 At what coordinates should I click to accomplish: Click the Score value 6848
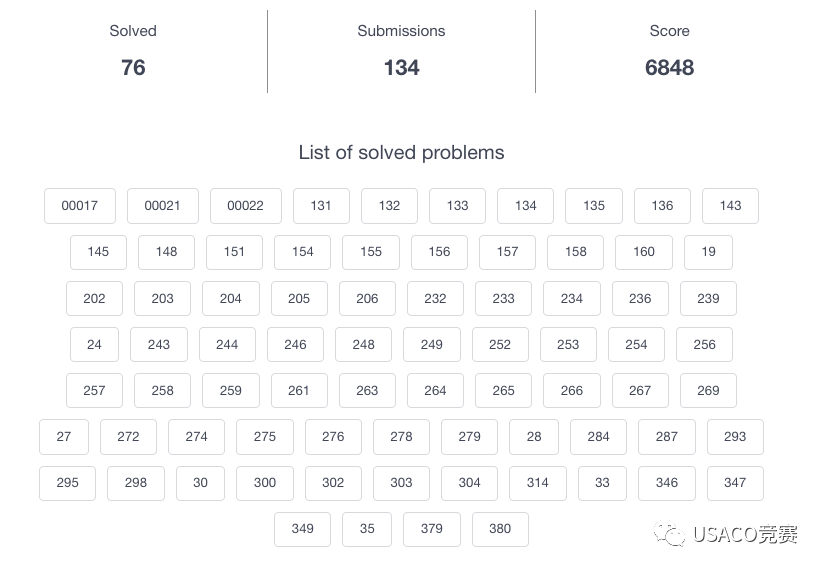(669, 68)
